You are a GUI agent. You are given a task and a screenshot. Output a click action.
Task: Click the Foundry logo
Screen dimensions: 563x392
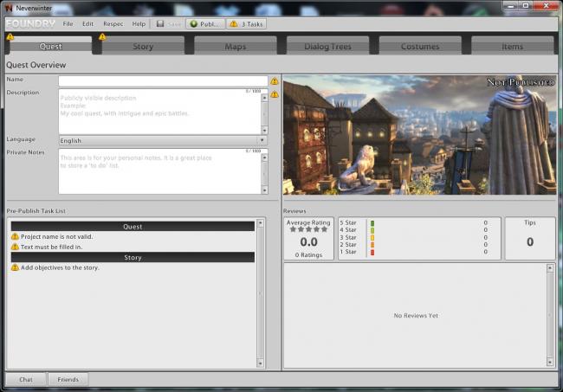tap(31, 23)
